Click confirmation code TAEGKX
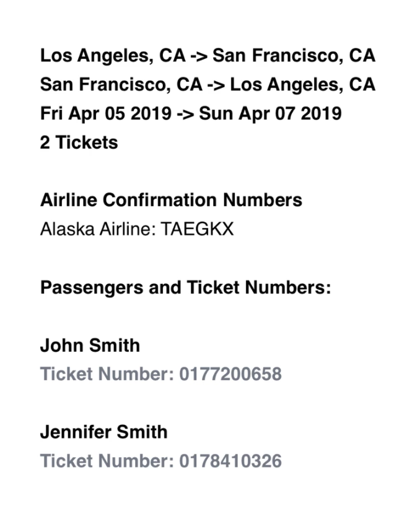 click(x=197, y=229)
